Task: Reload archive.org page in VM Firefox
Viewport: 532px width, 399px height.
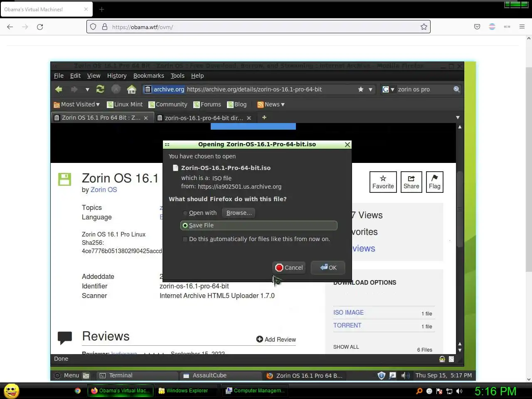Action: 100,89
